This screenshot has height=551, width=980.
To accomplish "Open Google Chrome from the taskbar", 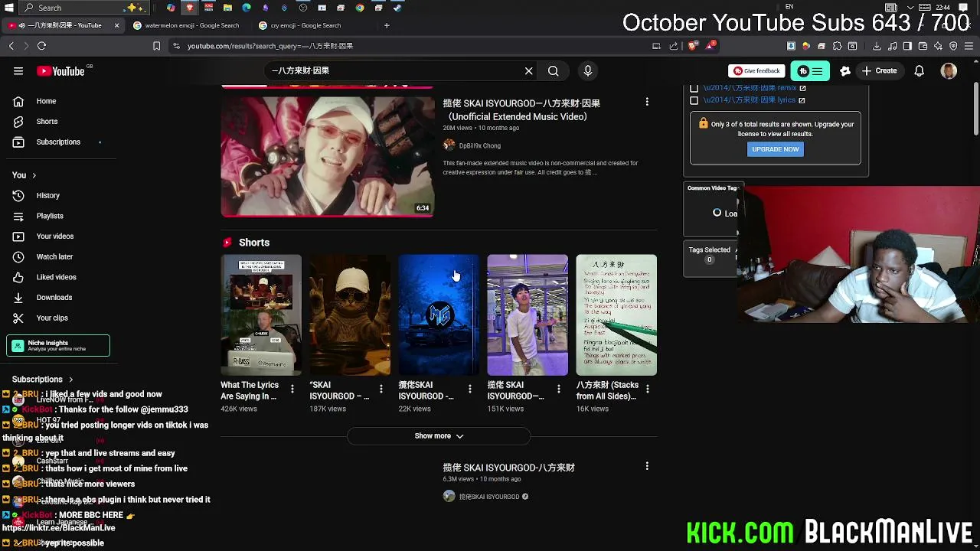I will tap(360, 8).
